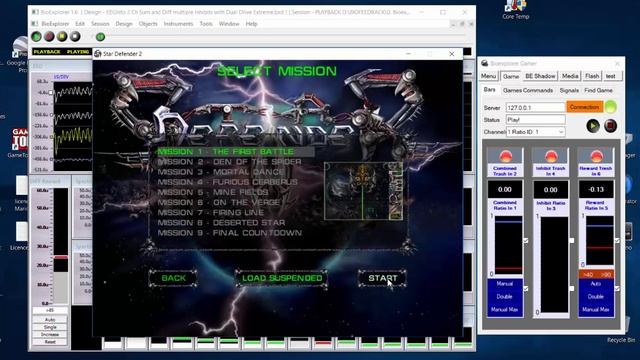Screen dimensions: 640x360
Task: Switch to the test tab
Action: pos(611,76)
